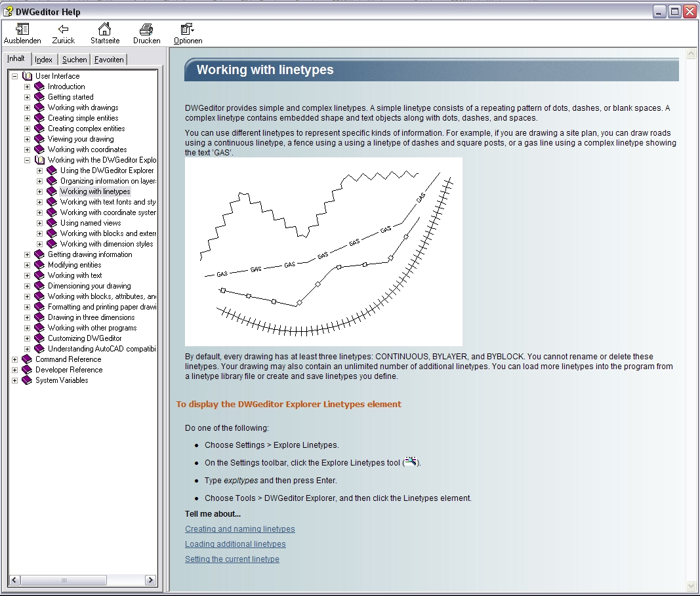Select Working with coordinate systems topic
Viewport: 700px width, 596px height.
click(108, 212)
